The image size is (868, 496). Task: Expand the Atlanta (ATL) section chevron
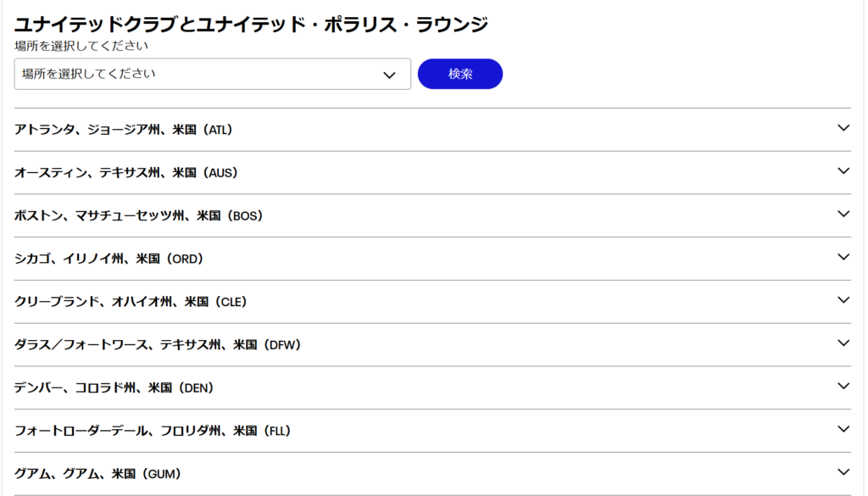point(843,128)
